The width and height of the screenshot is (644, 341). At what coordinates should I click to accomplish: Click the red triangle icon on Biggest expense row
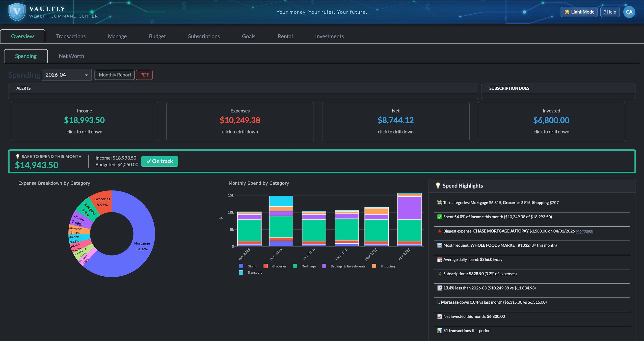(439, 231)
